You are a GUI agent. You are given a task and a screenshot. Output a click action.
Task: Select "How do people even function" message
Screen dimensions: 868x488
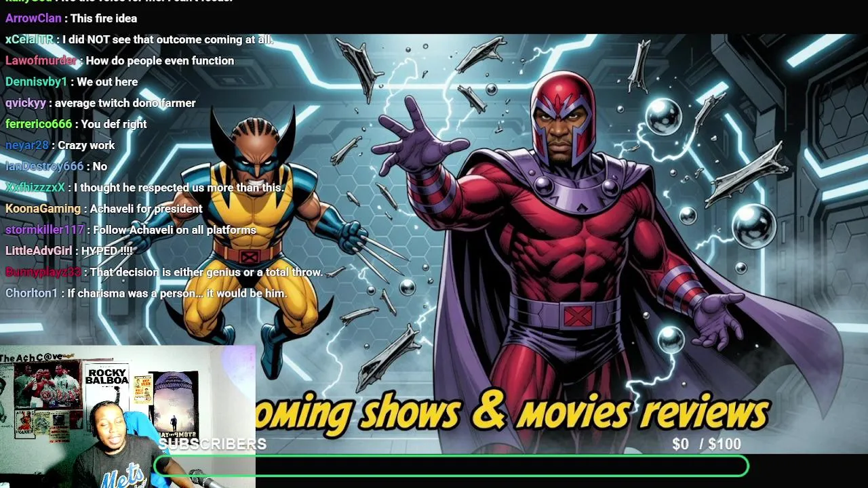160,60
